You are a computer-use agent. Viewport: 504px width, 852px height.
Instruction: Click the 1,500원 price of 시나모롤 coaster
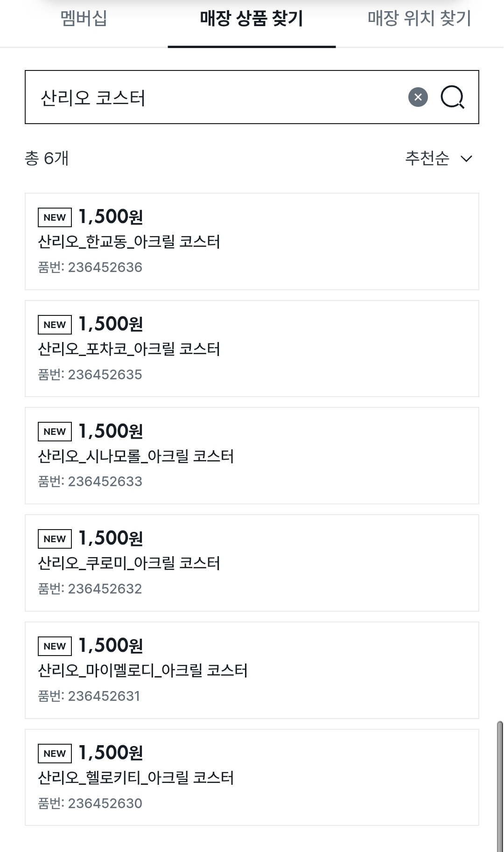pos(111,431)
